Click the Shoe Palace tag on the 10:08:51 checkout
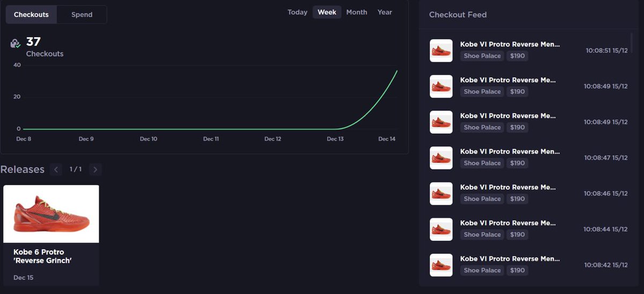Image resolution: width=644 pixels, height=294 pixels. coord(482,56)
